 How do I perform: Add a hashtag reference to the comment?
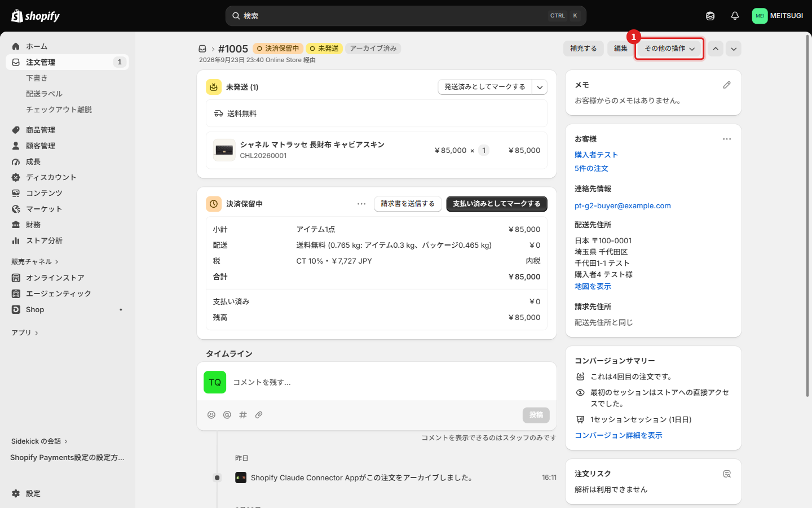click(243, 415)
